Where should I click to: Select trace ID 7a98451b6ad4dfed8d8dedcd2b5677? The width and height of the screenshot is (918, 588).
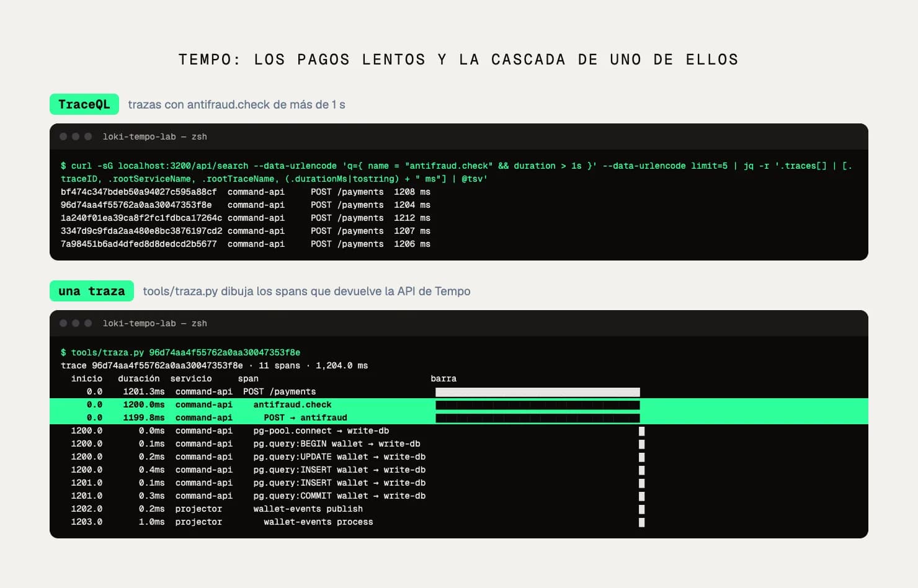pyautogui.click(x=139, y=244)
